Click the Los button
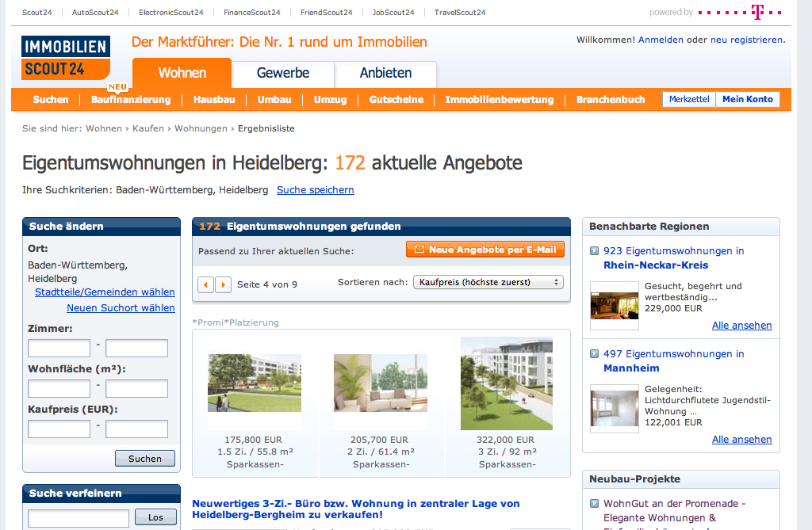Image resolution: width=812 pixels, height=530 pixels. [155, 517]
